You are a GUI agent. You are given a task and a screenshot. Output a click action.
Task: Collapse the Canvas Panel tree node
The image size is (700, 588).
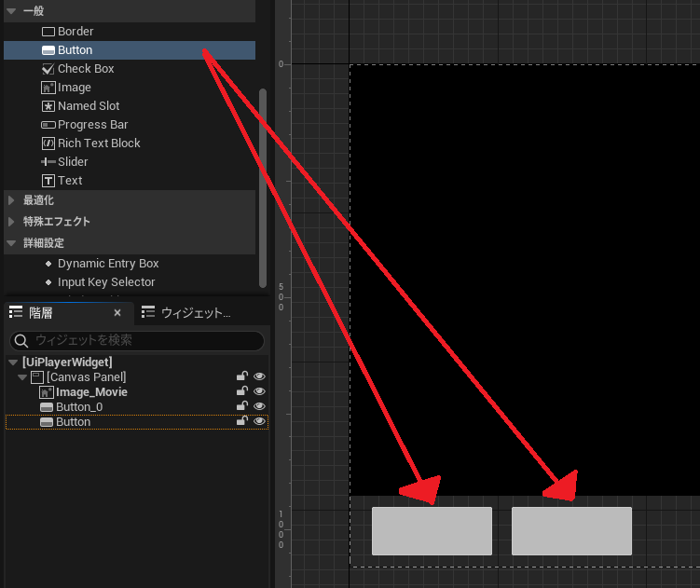22,377
